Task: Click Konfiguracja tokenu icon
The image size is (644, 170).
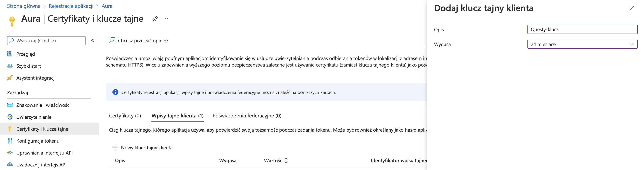Action: point(10,141)
